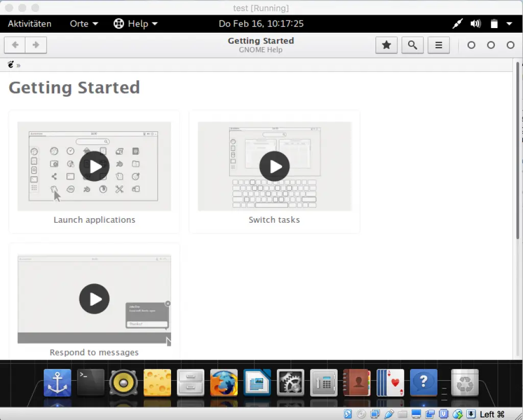Open the Help dropdown in the top bar
The height and width of the screenshot is (420, 523).
click(135, 24)
